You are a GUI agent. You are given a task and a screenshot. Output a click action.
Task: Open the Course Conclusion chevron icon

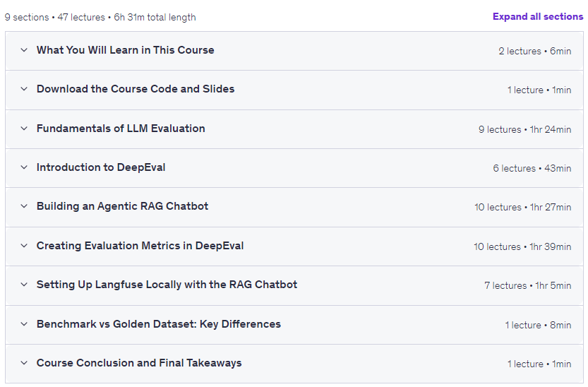(x=24, y=363)
